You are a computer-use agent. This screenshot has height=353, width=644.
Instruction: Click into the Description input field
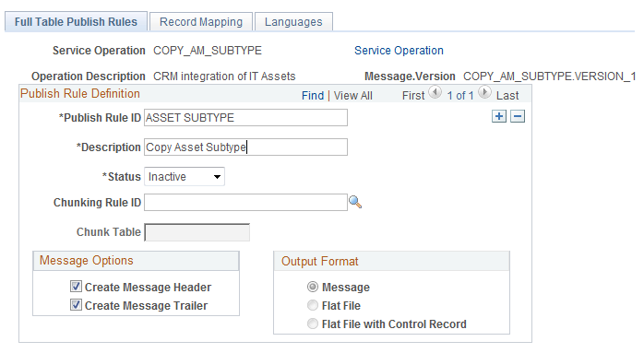[x=245, y=147]
